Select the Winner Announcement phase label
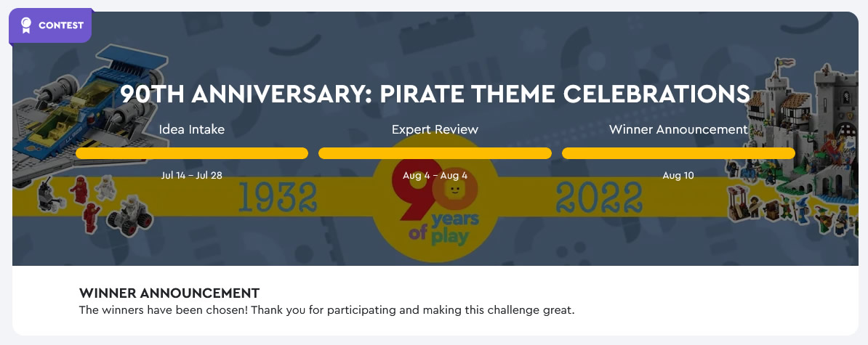The height and width of the screenshot is (345, 868). click(679, 129)
